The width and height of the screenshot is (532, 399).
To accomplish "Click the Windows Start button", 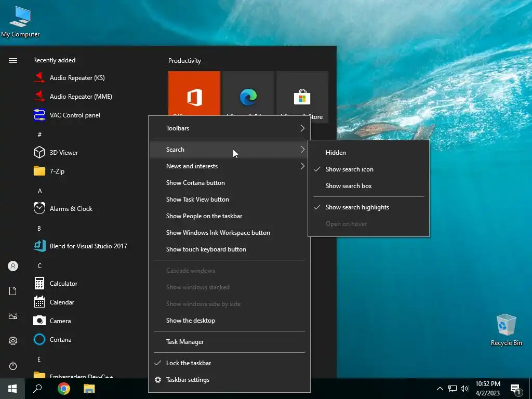I will click(x=12, y=389).
